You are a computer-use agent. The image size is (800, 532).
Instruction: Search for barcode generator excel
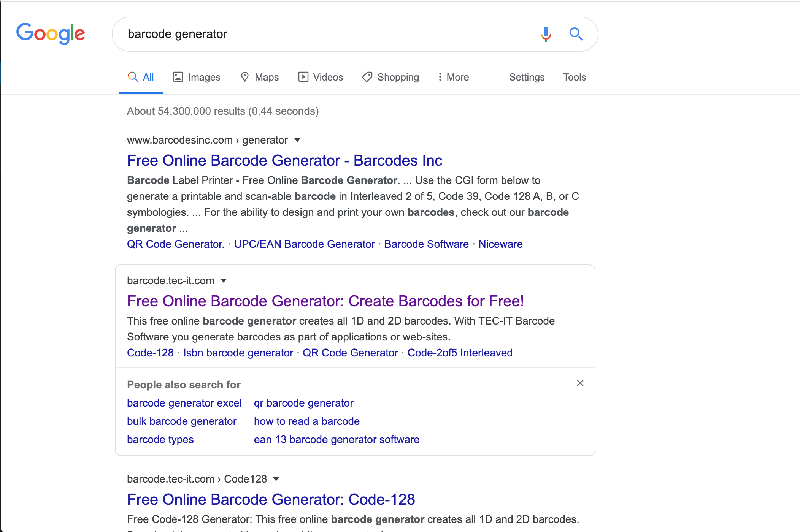[184, 403]
